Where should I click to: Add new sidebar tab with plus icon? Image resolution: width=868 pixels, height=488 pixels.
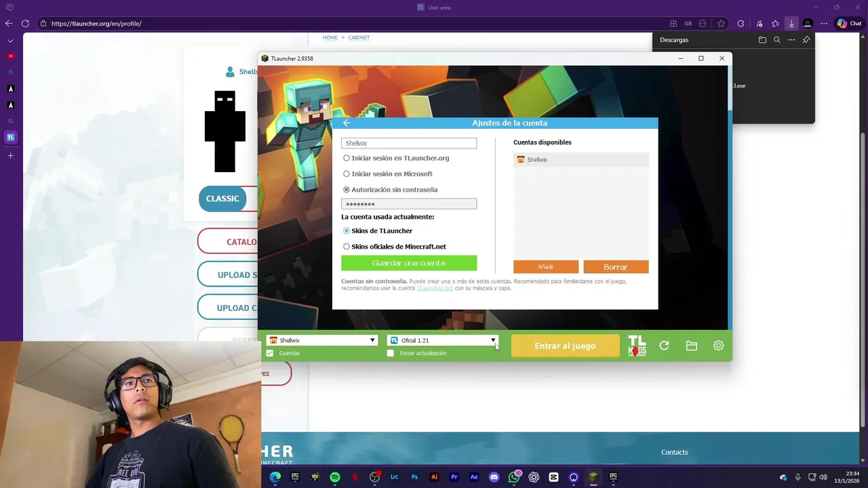(10, 156)
